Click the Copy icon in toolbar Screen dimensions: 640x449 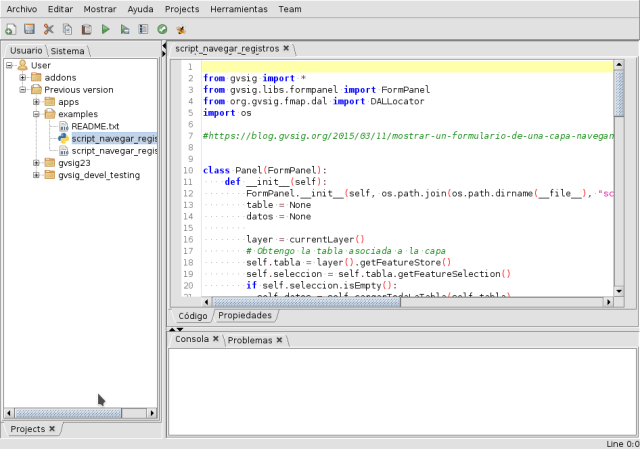point(67,30)
